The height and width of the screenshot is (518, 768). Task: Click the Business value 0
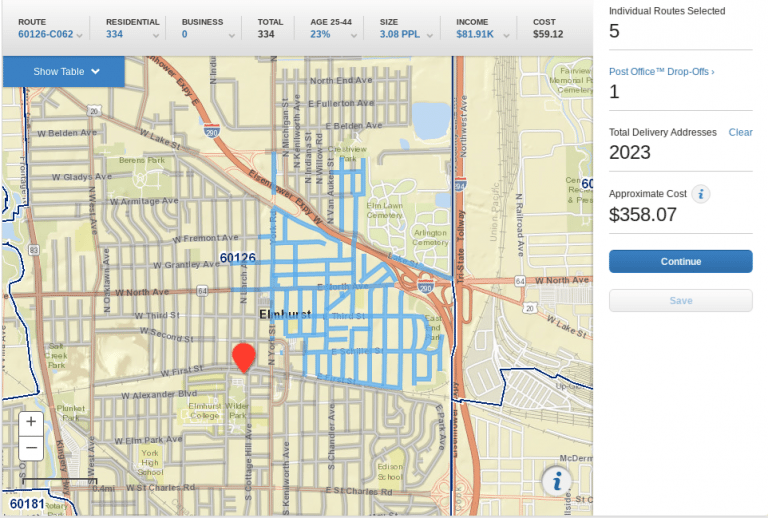click(x=184, y=34)
